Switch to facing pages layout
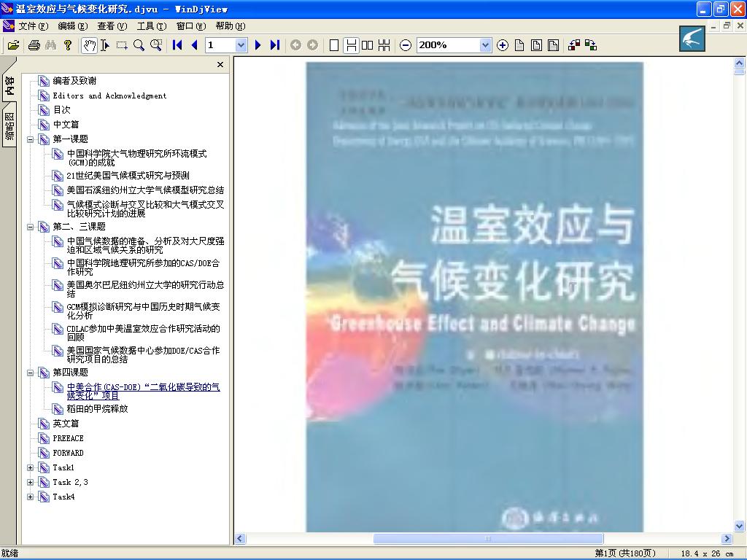 coord(368,45)
